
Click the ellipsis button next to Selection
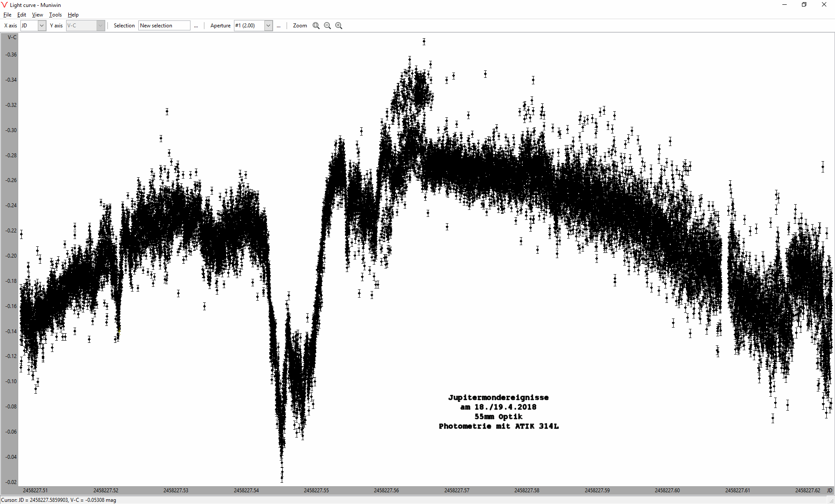196,26
